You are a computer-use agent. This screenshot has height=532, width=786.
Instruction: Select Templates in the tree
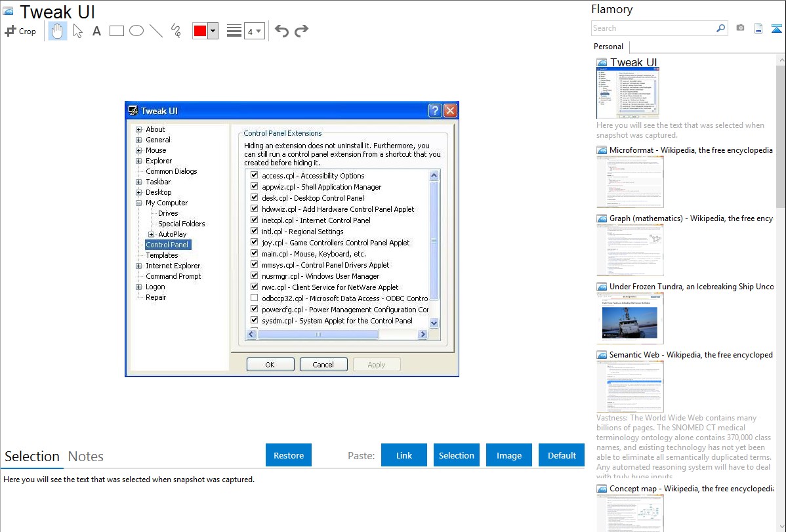pyautogui.click(x=162, y=255)
